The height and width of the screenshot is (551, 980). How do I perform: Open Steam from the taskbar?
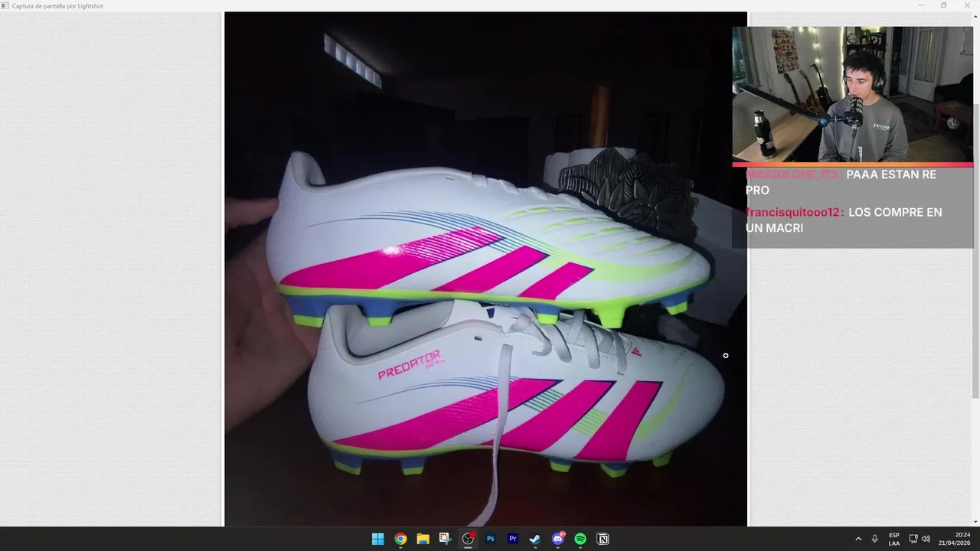pyautogui.click(x=535, y=539)
